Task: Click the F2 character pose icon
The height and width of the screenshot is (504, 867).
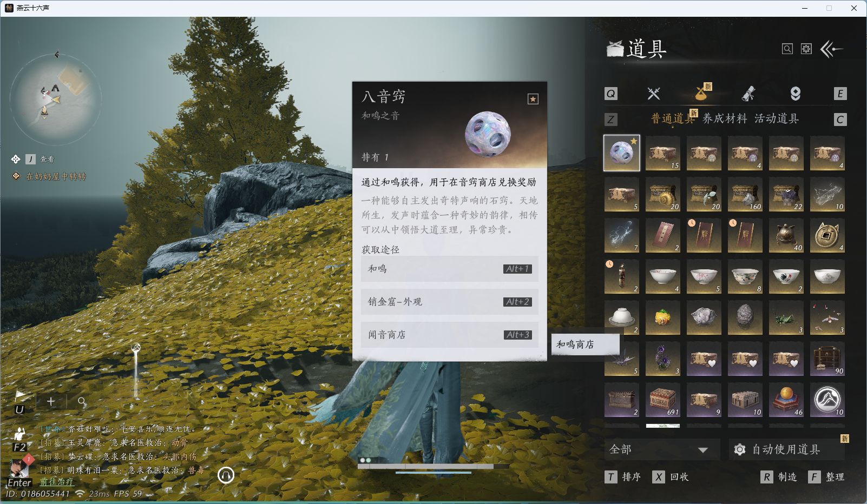Action: tap(20, 439)
